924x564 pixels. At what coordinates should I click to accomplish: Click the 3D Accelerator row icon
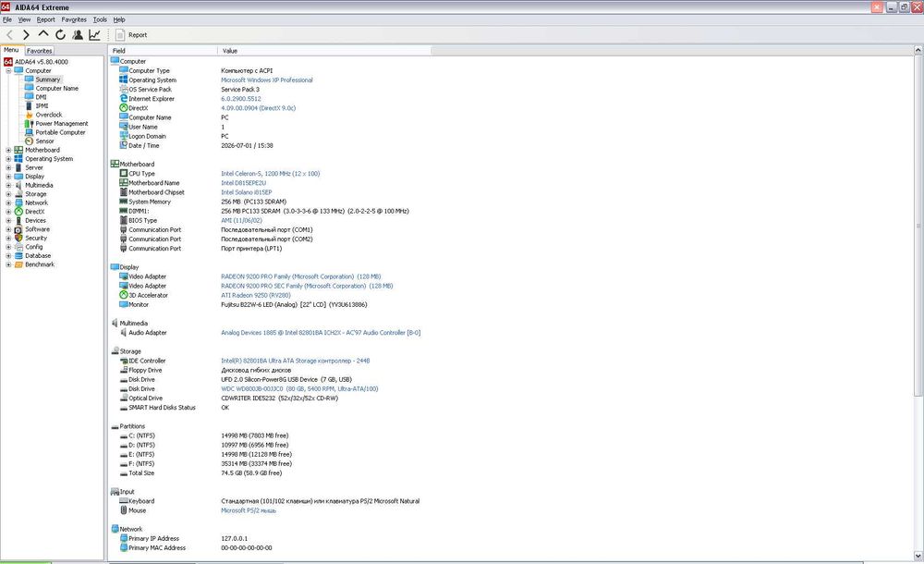point(124,295)
